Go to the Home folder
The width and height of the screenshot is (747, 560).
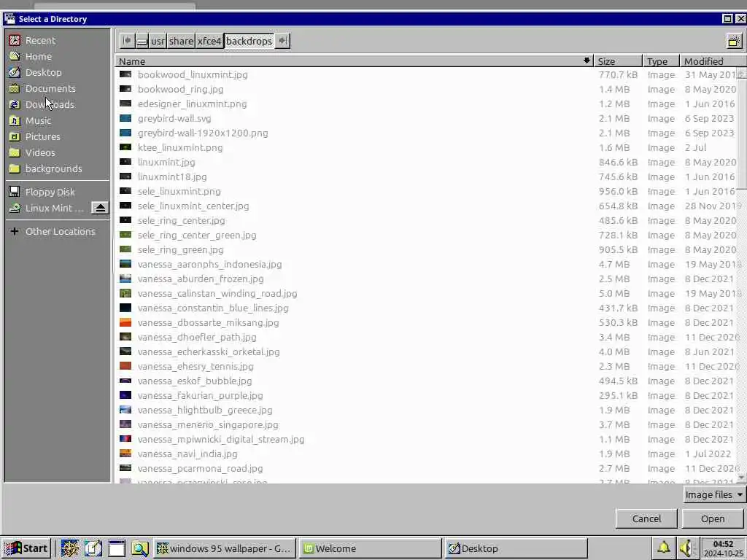(x=57, y=56)
